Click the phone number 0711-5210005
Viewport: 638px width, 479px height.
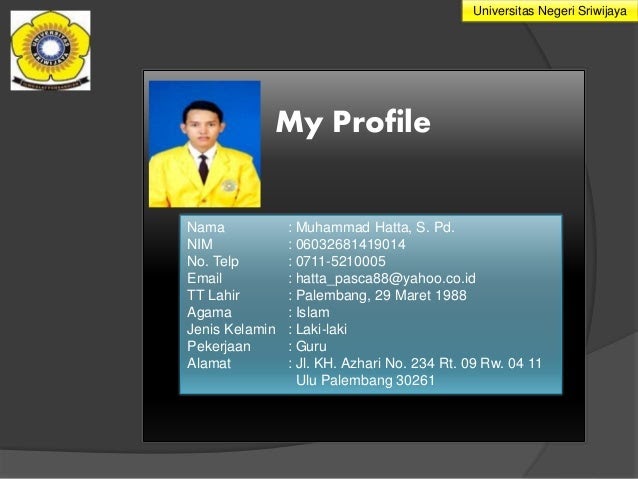point(341,261)
